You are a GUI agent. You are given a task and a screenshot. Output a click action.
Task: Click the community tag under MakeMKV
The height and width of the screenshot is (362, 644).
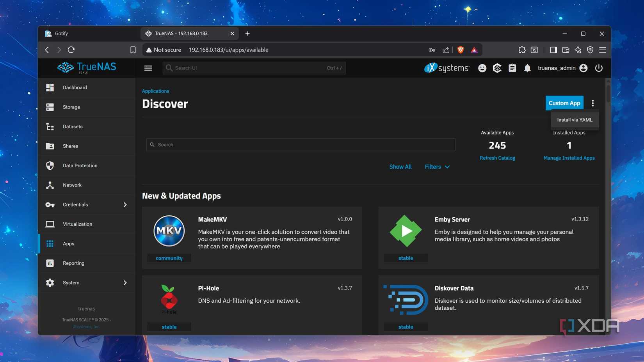(169, 258)
